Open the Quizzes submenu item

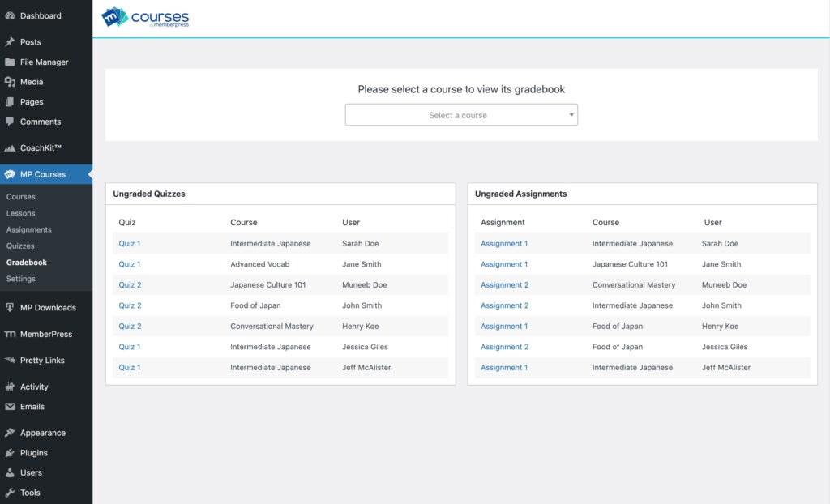20,246
